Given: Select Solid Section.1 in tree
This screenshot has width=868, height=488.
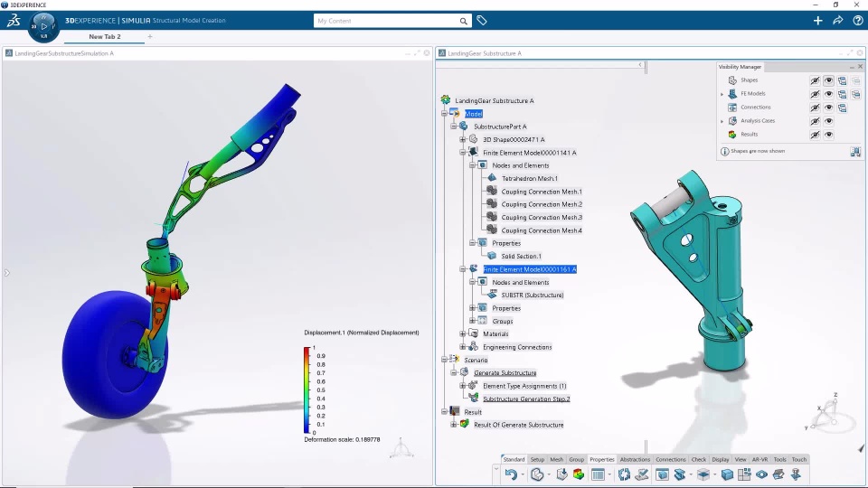Looking at the screenshot, I should pyautogui.click(x=521, y=256).
